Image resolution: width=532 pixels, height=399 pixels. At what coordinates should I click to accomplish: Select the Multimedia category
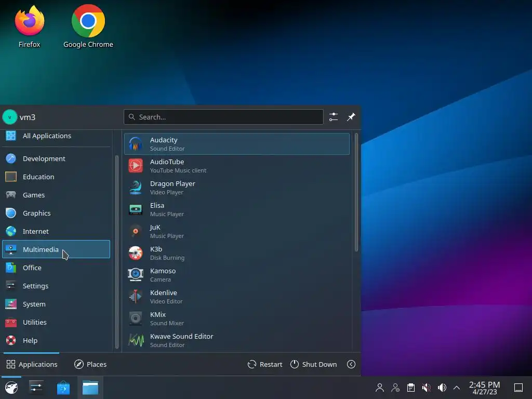[x=56, y=249]
